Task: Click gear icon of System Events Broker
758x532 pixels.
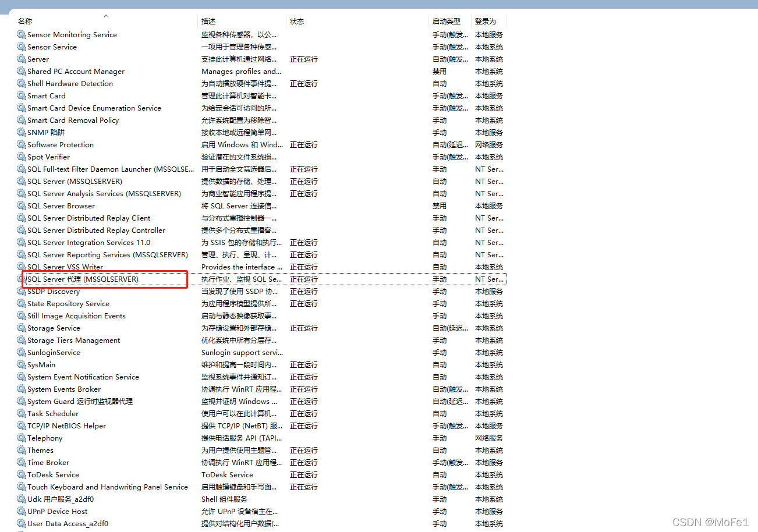Action: pos(22,389)
